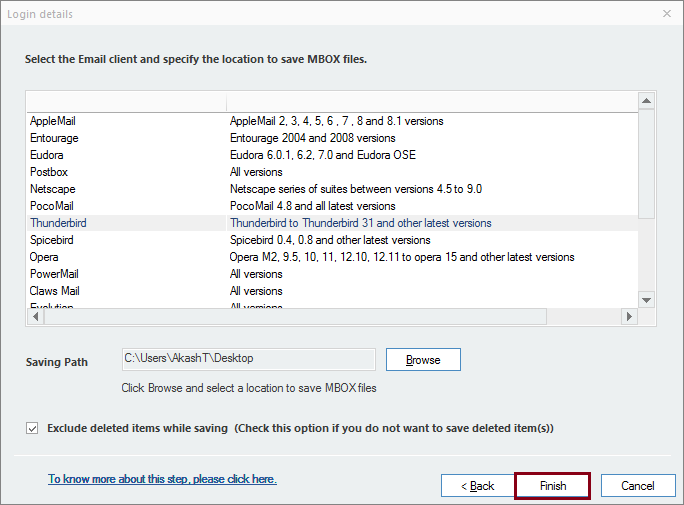Select the PowerMail client row

click(332, 274)
